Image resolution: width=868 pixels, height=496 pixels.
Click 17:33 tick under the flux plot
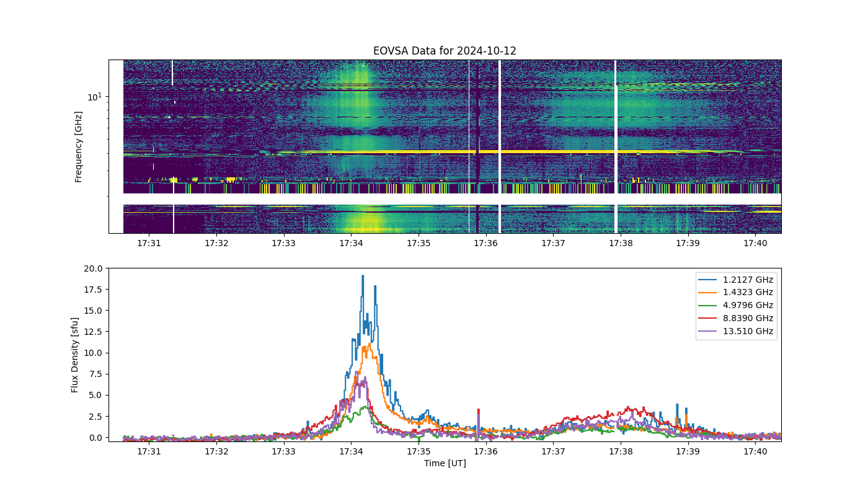coord(284,451)
